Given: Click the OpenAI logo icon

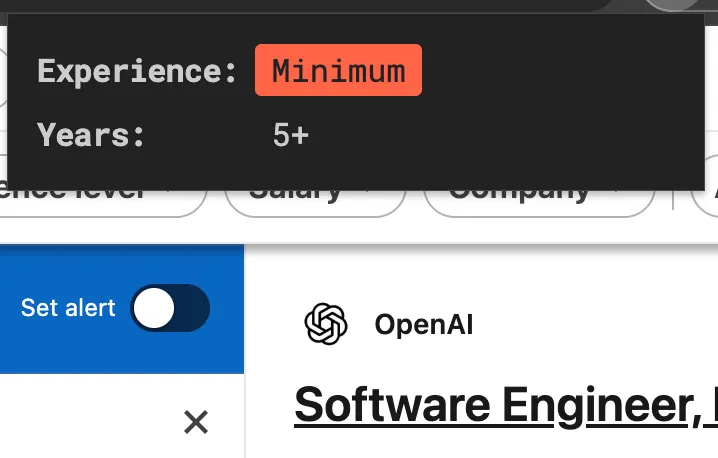Looking at the screenshot, I should tap(326, 324).
